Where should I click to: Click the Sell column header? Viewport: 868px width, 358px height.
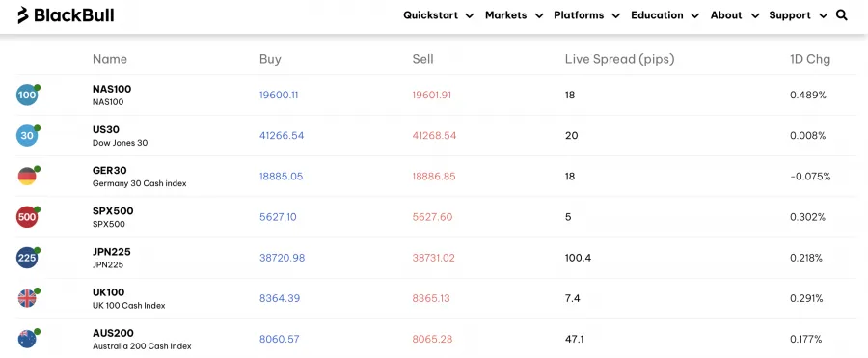(423, 59)
